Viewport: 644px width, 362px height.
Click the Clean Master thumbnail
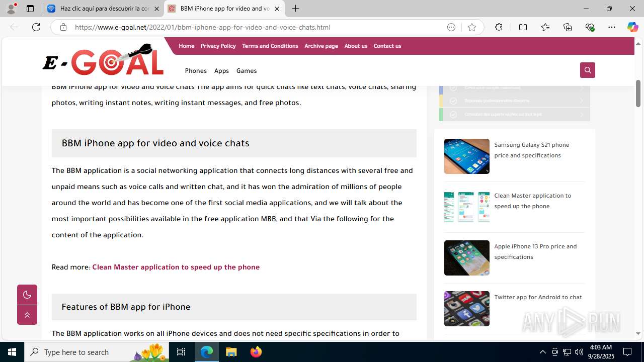pos(467,207)
